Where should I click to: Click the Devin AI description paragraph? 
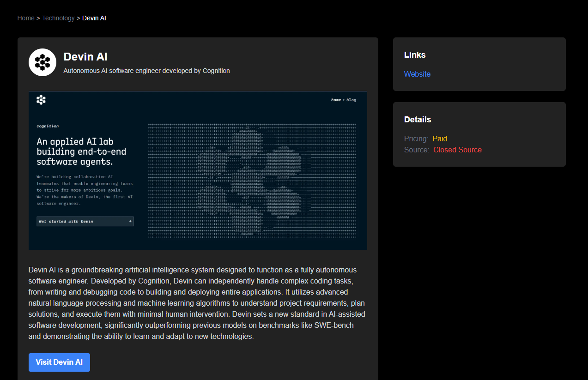click(x=197, y=303)
